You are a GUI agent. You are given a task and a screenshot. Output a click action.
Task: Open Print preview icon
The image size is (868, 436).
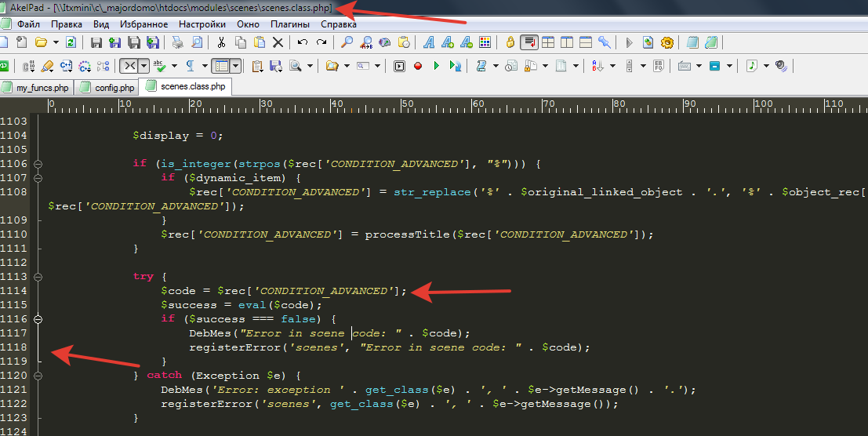(197, 42)
